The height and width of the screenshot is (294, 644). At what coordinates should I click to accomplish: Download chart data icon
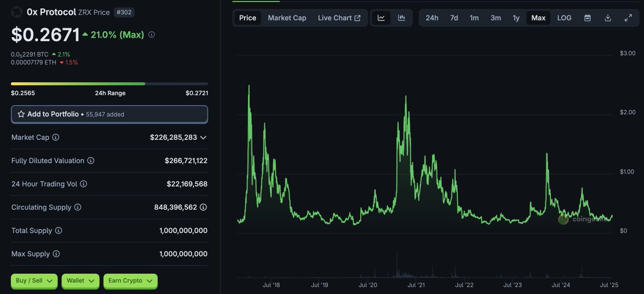pos(608,18)
